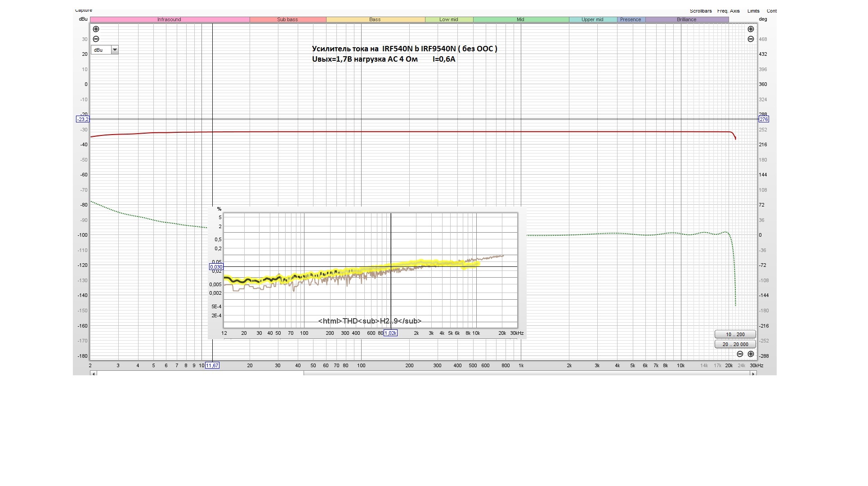Click the Brilliance band label
Viewport: 868px width, 486px height.
[686, 20]
